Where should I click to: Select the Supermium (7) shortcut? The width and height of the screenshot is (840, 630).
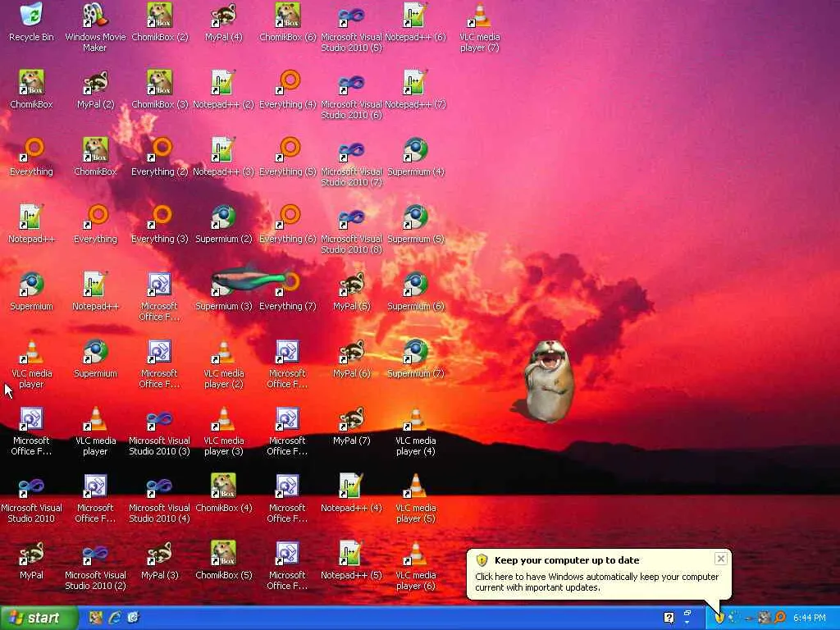click(x=416, y=358)
